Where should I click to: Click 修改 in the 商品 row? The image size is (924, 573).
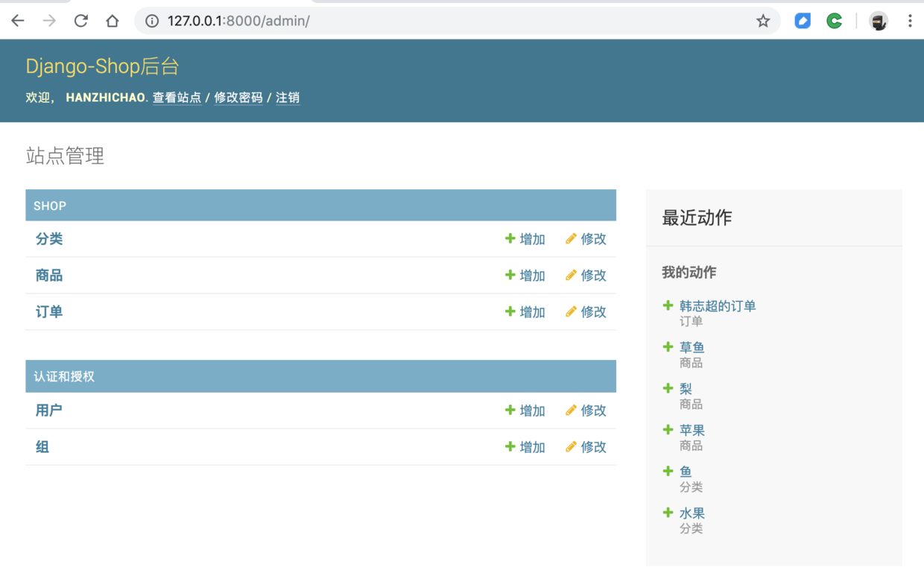click(586, 276)
